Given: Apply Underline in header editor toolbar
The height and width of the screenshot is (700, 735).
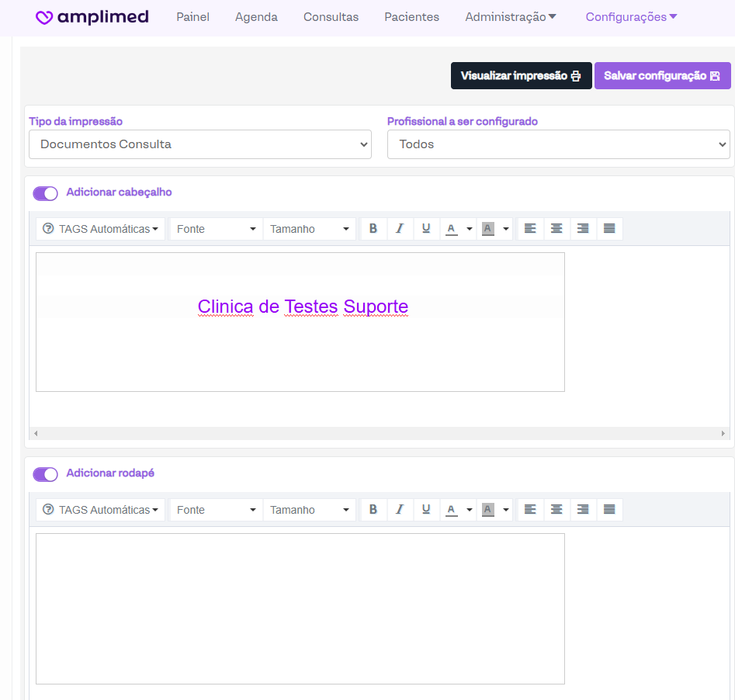Looking at the screenshot, I should [x=426, y=229].
